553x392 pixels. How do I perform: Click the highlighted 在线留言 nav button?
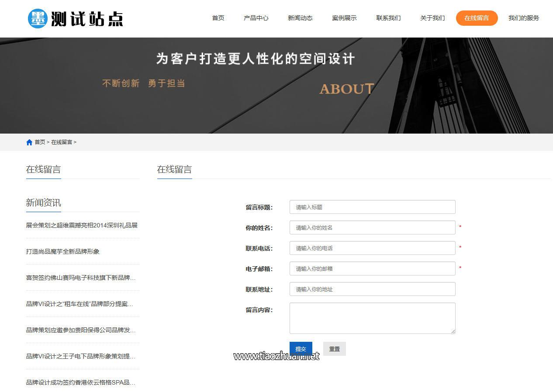tap(477, 18)
